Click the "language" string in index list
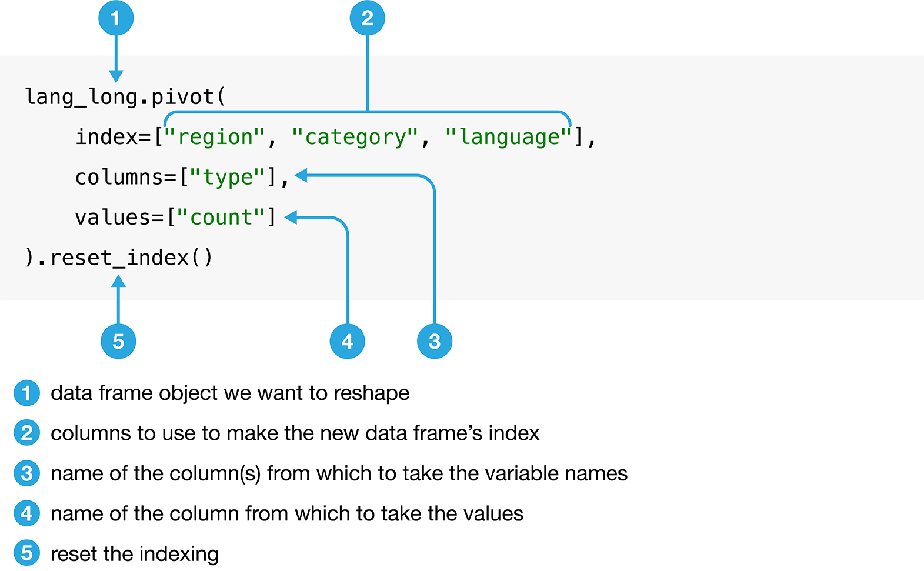This screenshot has width=924, height=571. point(508,137)
